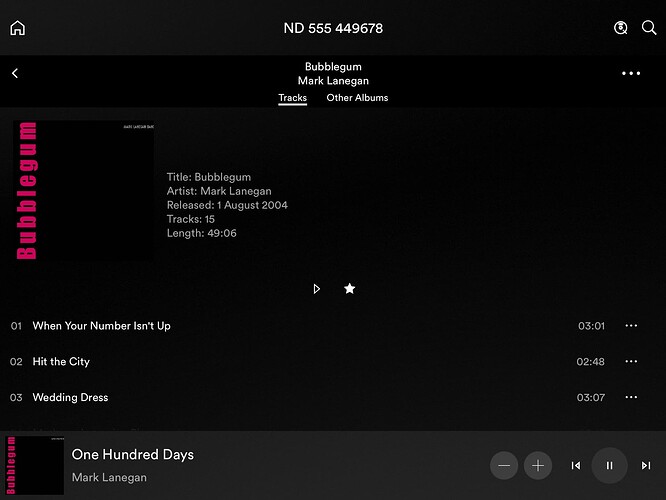The height and width of the screenshot is (500, 666).
Task: Open options for When Your Number Isn't Up
Action: 630,326
